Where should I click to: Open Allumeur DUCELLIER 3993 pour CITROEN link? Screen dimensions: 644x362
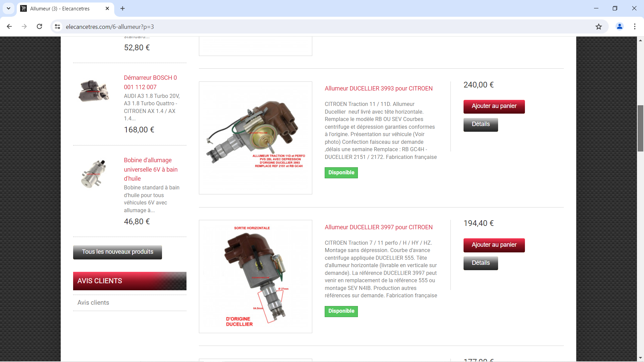pos(378,88)
